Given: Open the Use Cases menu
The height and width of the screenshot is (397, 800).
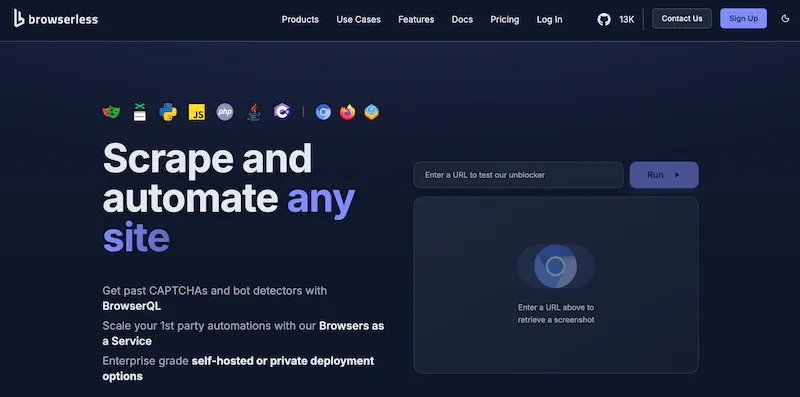Looking at the screenshot, I should [x=359, y=19].
